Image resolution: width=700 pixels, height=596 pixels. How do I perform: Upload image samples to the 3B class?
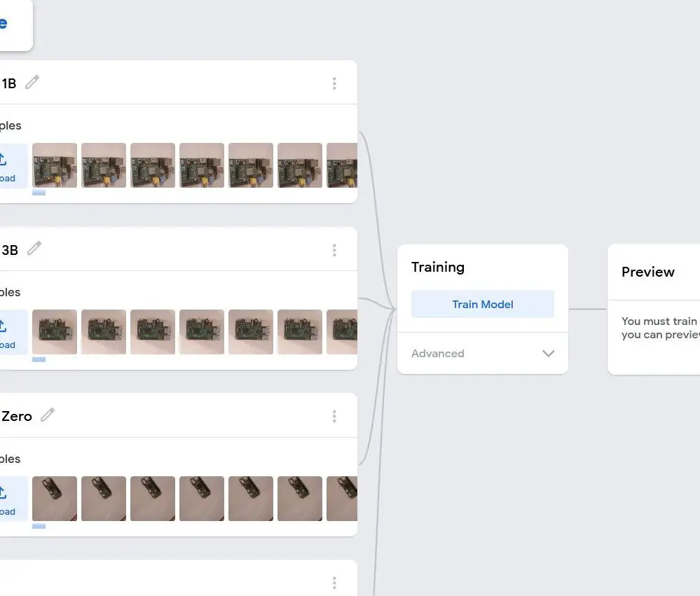(x=13, y=333)
